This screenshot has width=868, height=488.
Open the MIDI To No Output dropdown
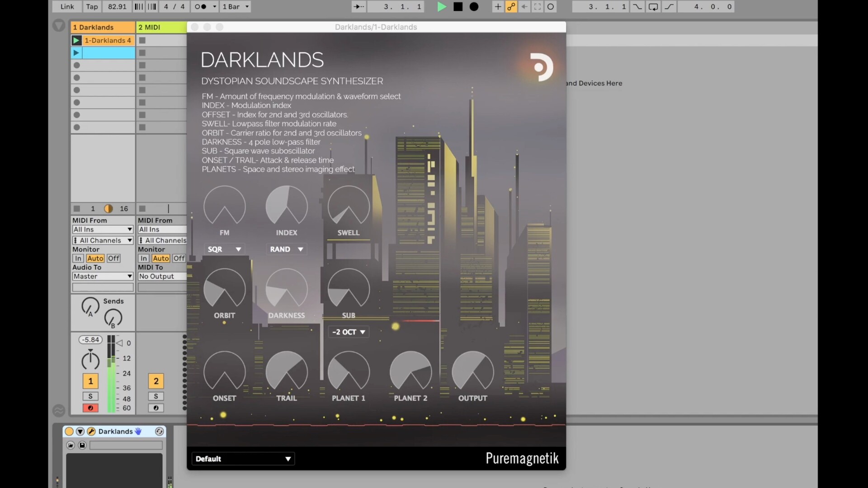pos(162,277)
